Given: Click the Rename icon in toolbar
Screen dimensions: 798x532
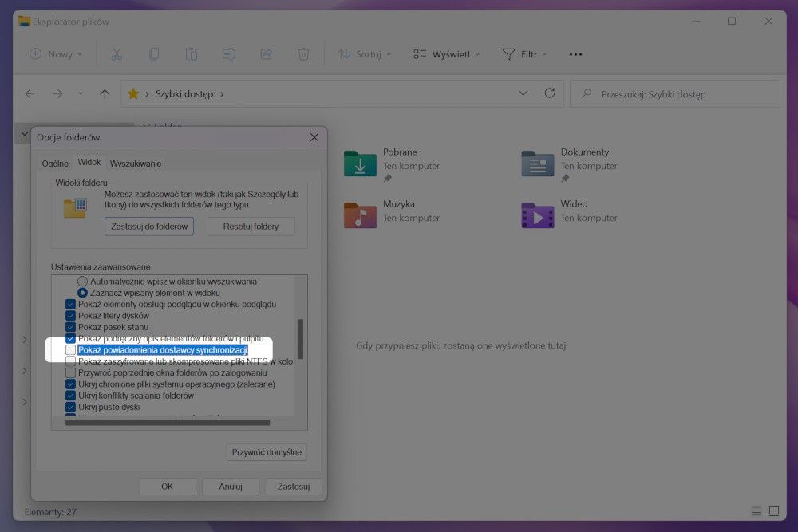Looking at the screenshot, I should point(228,54).
